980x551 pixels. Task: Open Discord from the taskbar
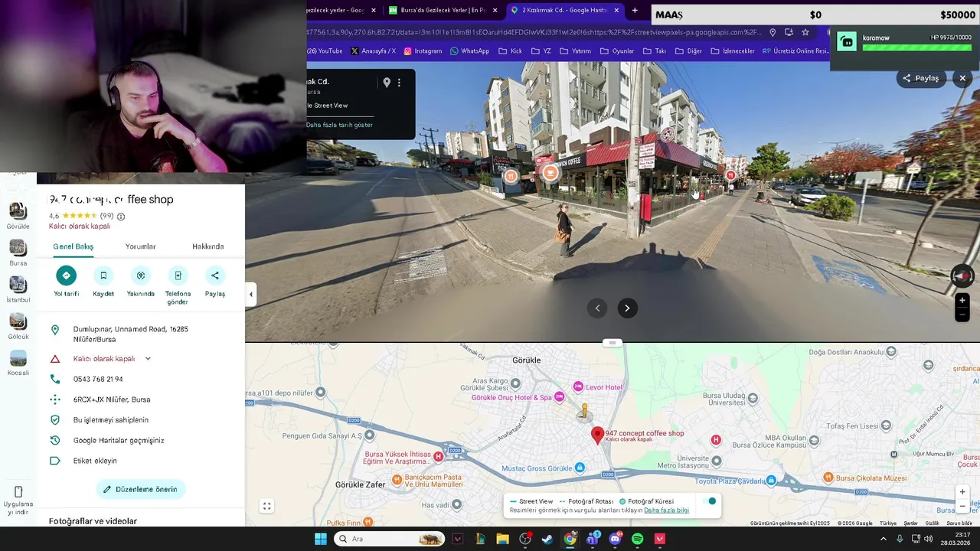point(616,539)
